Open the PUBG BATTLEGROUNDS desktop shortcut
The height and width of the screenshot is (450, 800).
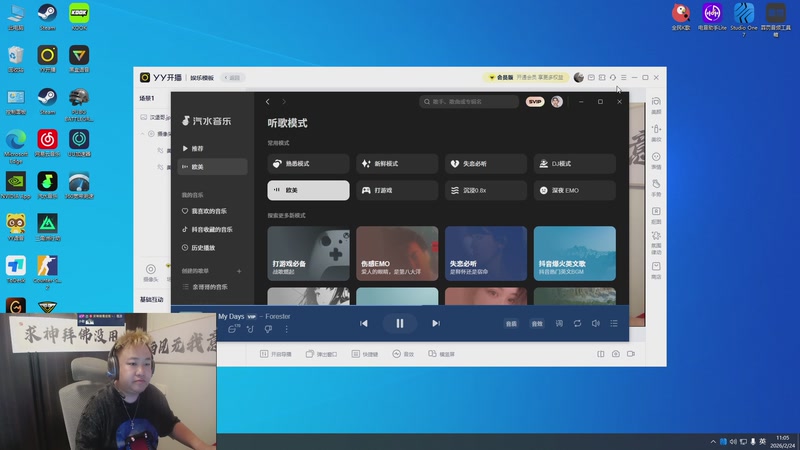point(79,105)
